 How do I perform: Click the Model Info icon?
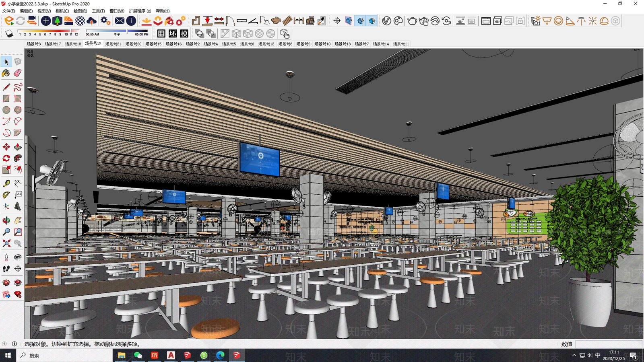point(131,21)
